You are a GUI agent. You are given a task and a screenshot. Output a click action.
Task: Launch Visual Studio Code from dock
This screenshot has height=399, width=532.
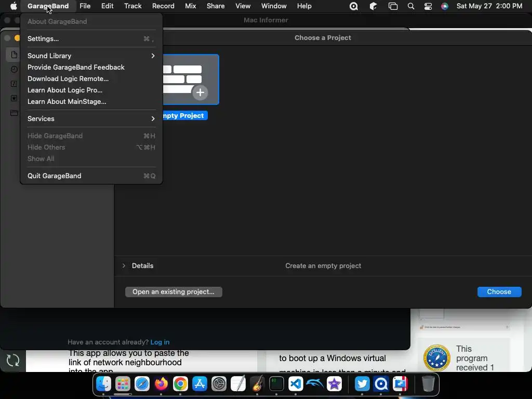[x=296, y=384]
